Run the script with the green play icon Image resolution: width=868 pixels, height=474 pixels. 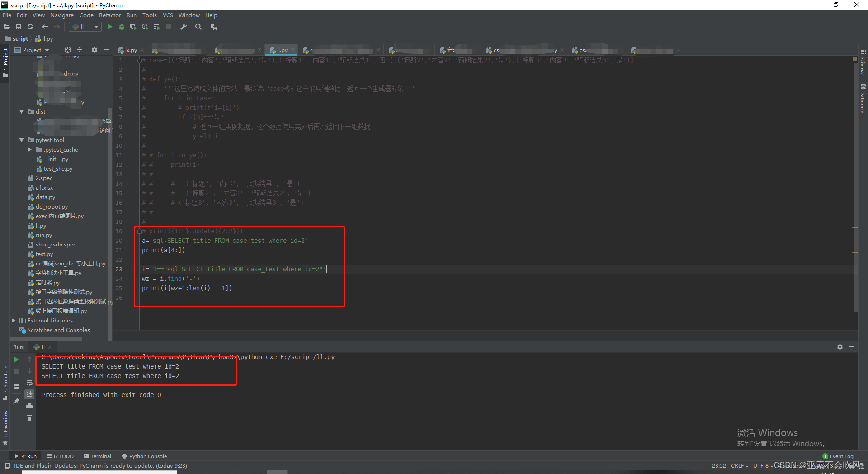pyautogui.click(x=110, y=27)
